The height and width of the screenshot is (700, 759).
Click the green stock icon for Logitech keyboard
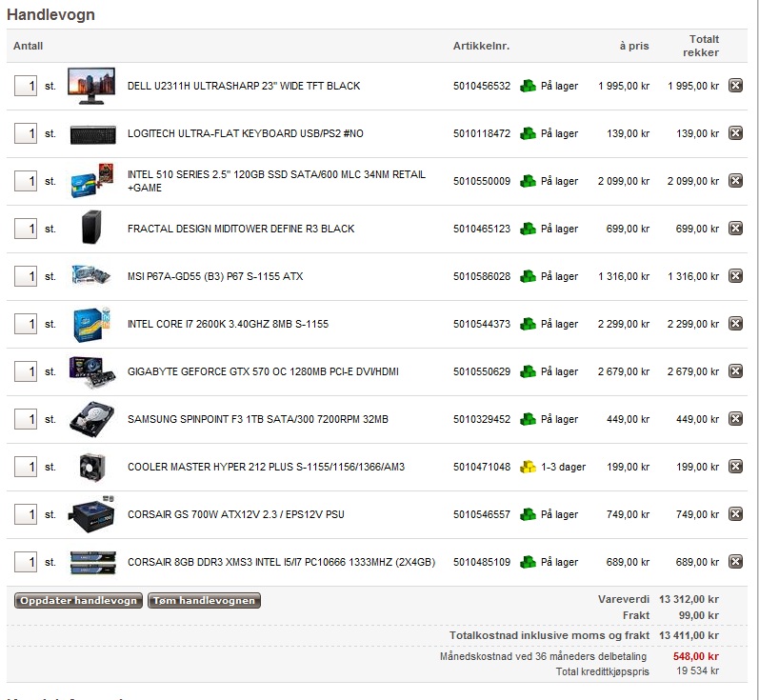point(528,133)
